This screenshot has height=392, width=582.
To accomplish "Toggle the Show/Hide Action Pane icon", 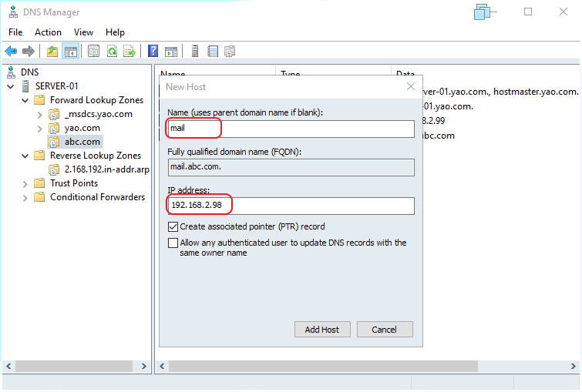I will tap(171, 51).
